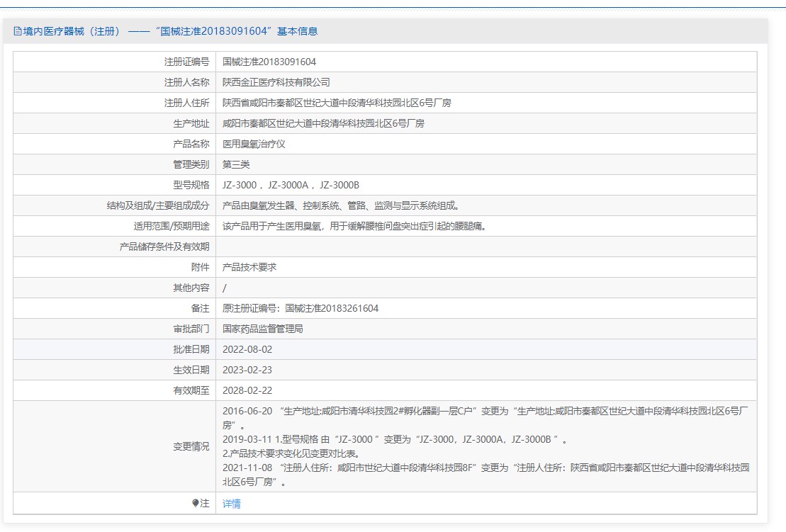
Task: Click the company name 陕西金正医疗科技有限公司
Action: pyautogui.click(x=276, y=82)
